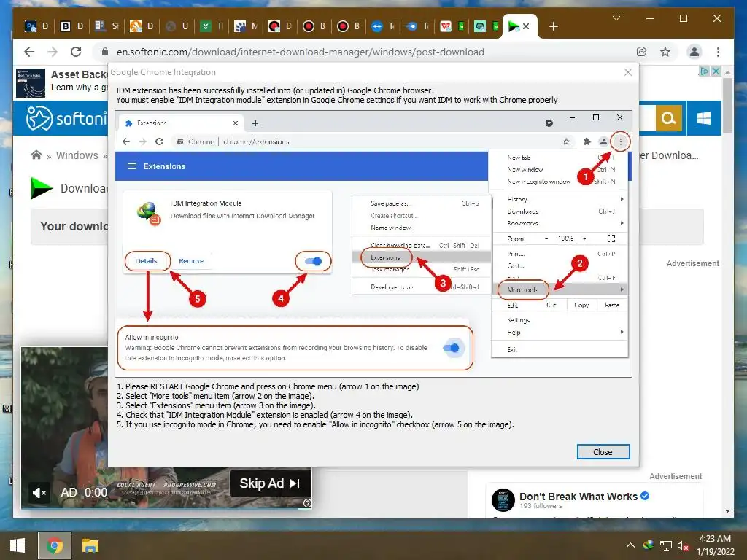Close the top banner ad with X

coord(716,71)
